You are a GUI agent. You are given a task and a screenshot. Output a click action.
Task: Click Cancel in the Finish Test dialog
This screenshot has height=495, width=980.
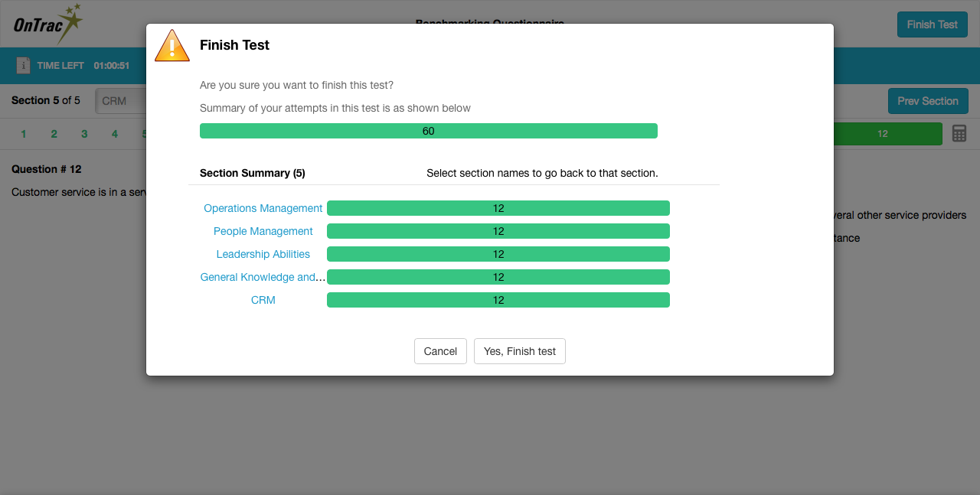(440, 351)
